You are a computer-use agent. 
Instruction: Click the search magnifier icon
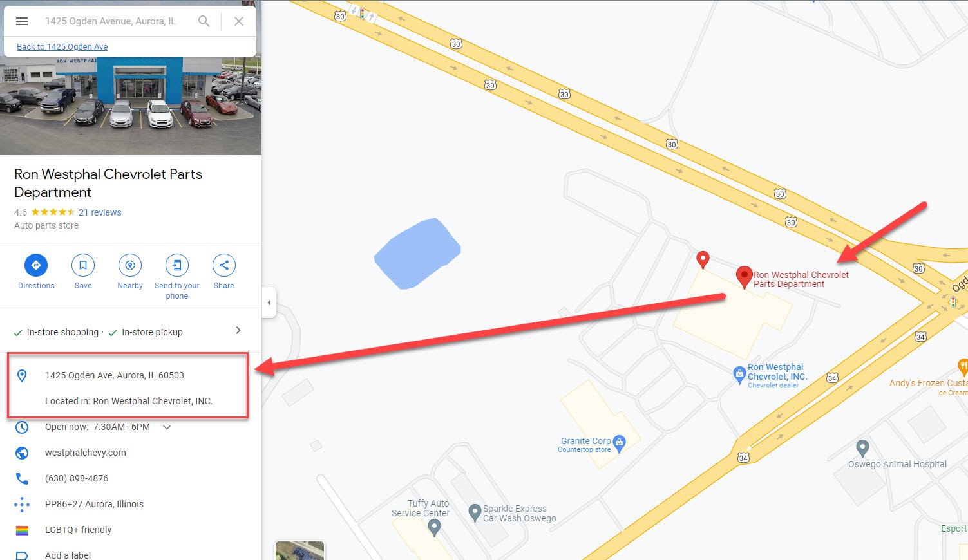click(x=204, y=21)
